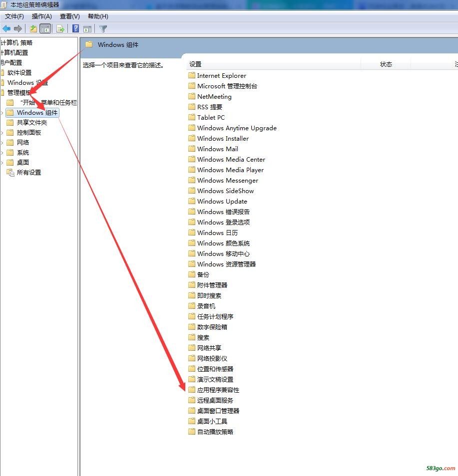Select Windows Messenger entry

click(x=228, y=180)
